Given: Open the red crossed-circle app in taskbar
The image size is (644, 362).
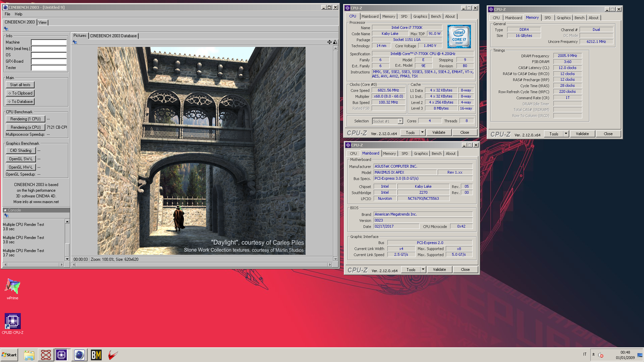Looking at the screenshot, I should 46,355.
